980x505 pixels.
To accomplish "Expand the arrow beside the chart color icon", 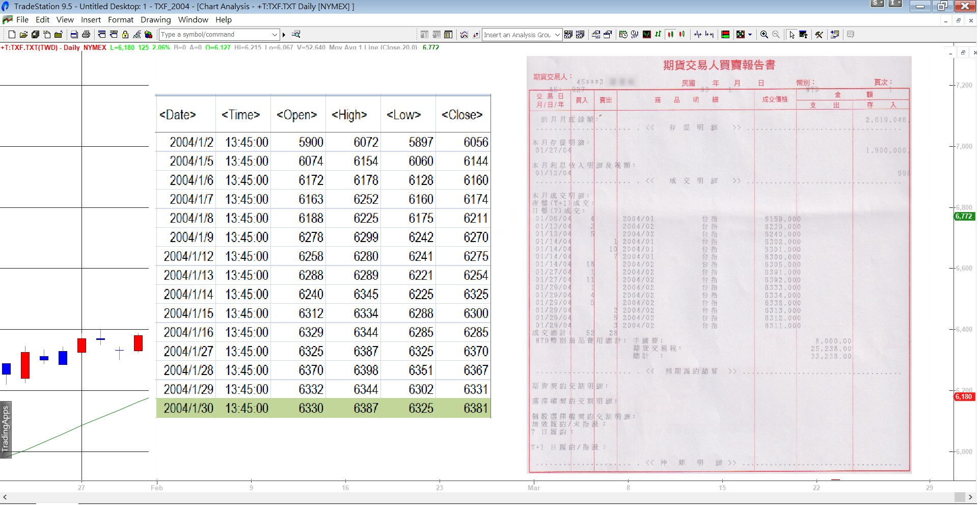I will click(x=750, y=35).
